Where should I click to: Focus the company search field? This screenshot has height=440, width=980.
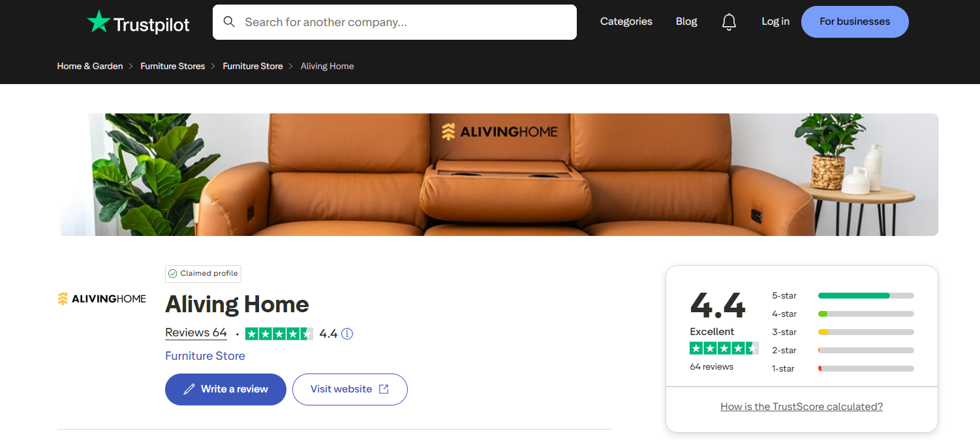click(406, 22)
